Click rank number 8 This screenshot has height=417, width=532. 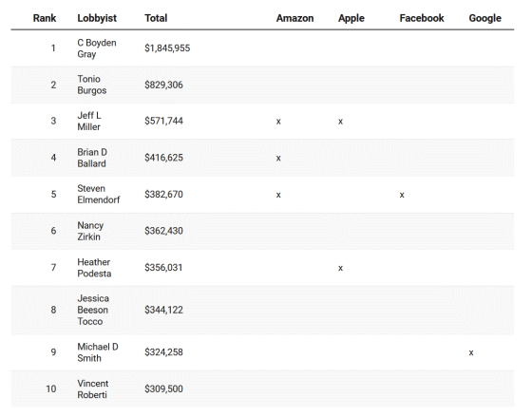[x=53, y=310]
